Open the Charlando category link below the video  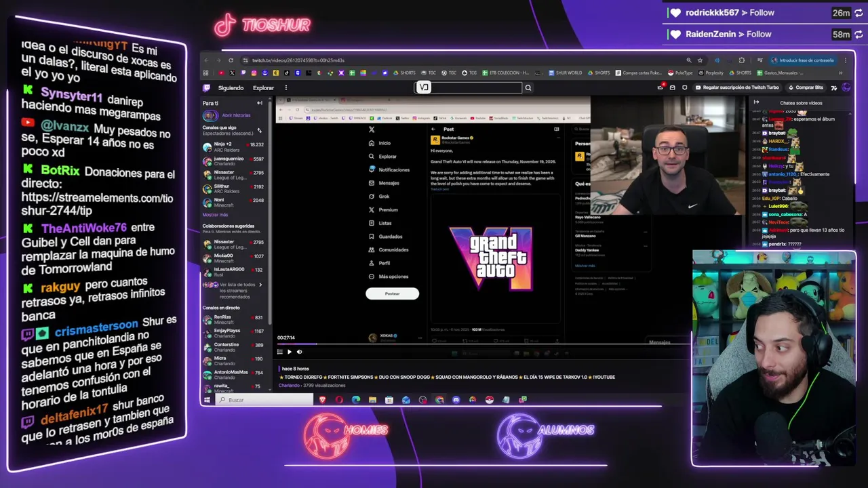click(x=289, y=385)
